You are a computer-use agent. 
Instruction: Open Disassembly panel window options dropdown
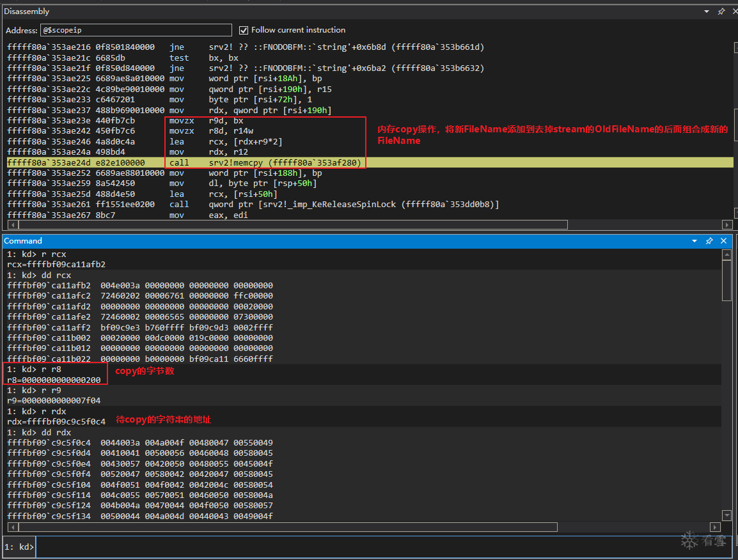pyautogui.click(x=707, y=12)
